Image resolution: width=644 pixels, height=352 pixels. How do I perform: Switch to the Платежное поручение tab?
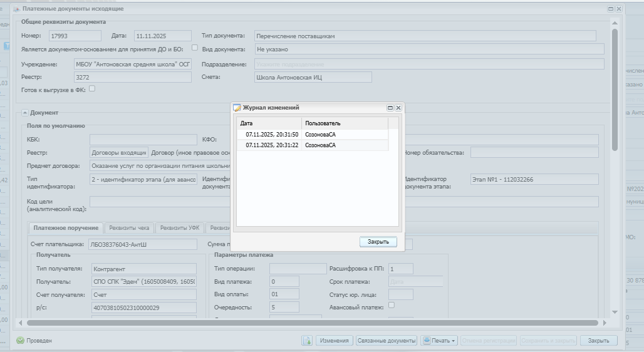pyautogui.click(x=66, y=227)
